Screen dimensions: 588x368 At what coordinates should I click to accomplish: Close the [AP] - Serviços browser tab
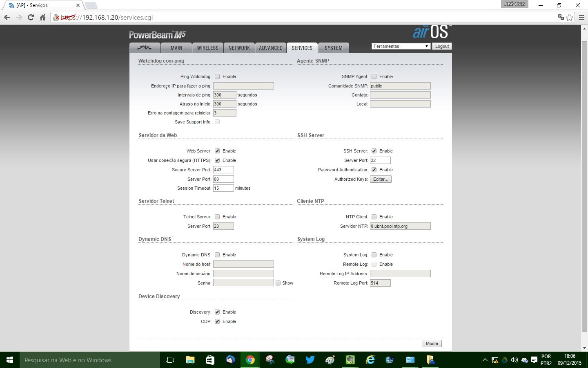click(x=78, y=5)
